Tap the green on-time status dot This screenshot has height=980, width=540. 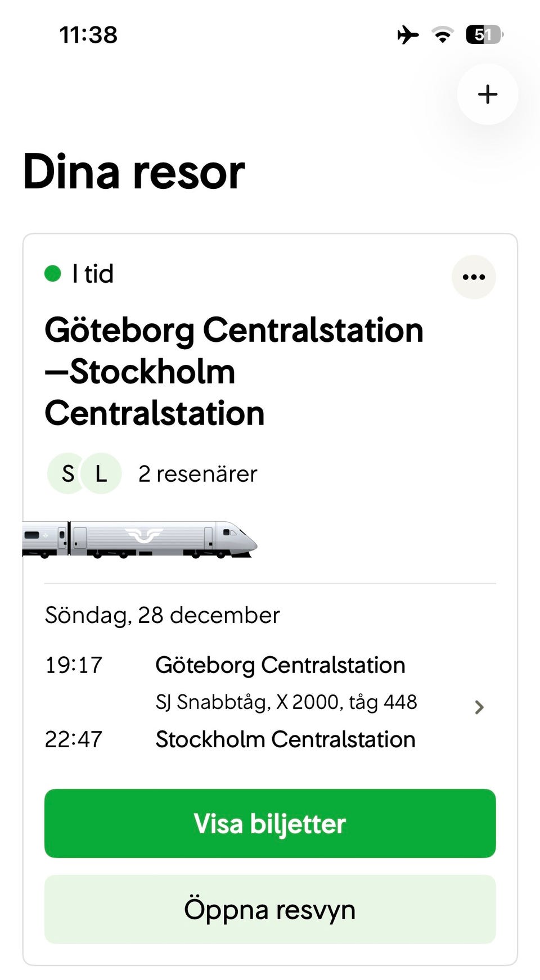[x=53, y=274]
